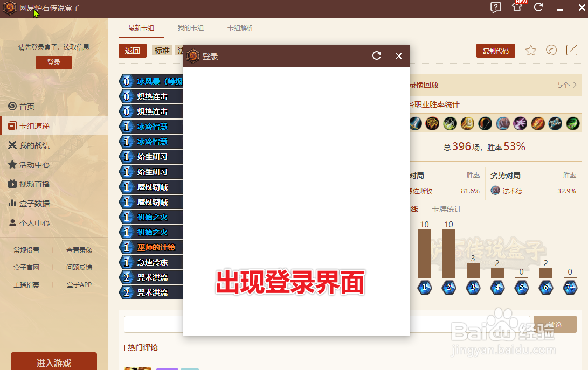The width and height of the screenshot is (588, 370).
Task: Click the 复制代码 button
Action: [495, 51]
